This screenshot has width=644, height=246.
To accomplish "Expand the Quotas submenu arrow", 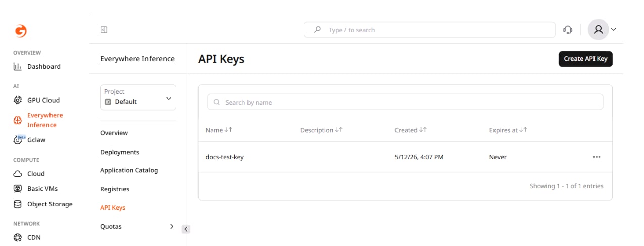I will (171, 226).
